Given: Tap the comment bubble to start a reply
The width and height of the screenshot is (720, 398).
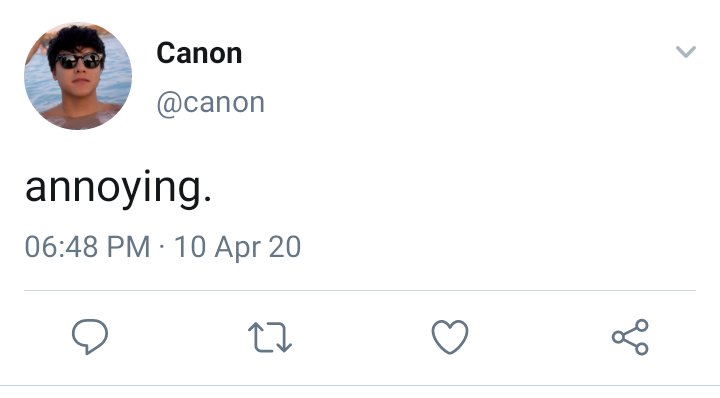Looking at the screenshot, I should (x=90, y=336).
